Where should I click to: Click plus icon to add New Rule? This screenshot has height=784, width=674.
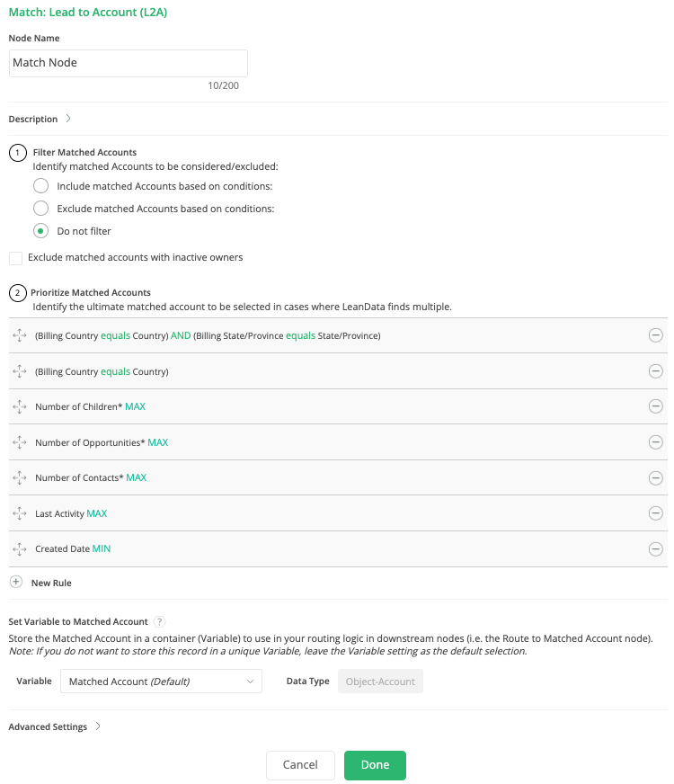point(15,583)
